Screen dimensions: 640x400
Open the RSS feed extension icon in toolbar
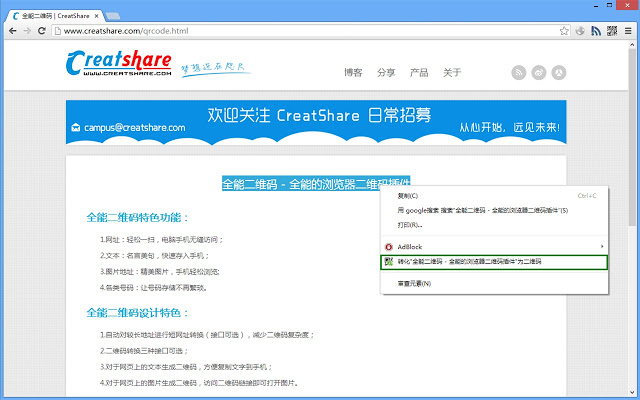point(596,31)
